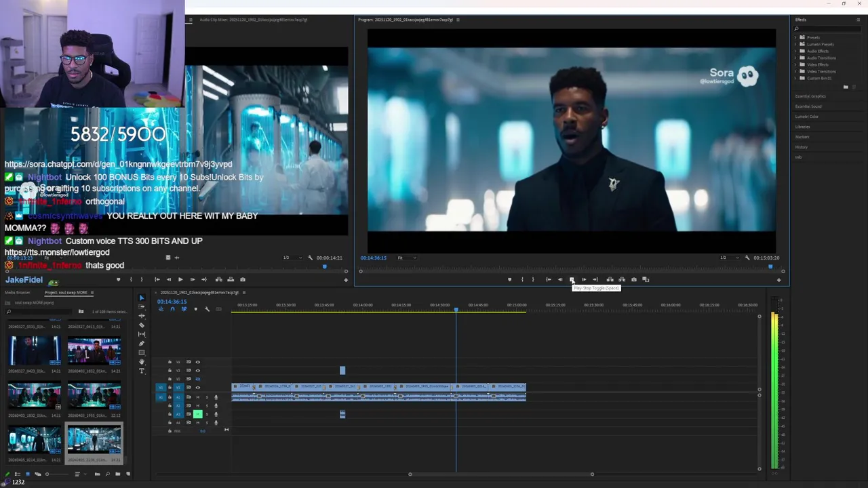Step back one frame in Program monitor
The image size is (868, 488).
click(x=560, y=279)
